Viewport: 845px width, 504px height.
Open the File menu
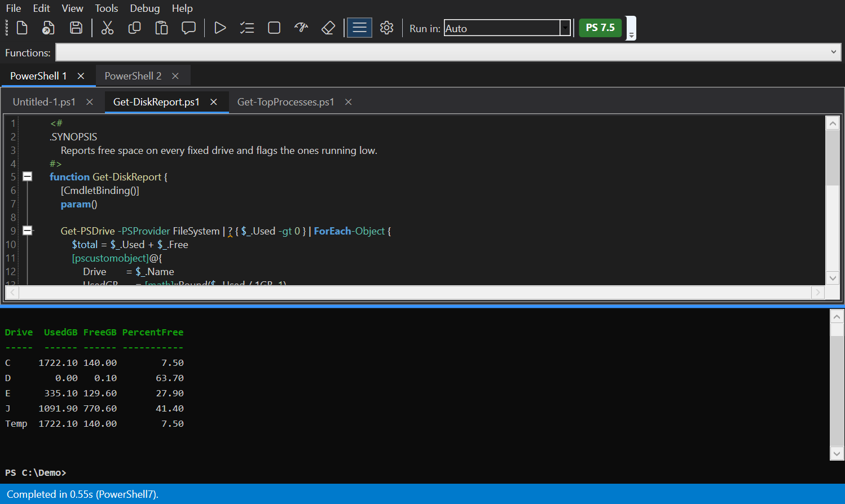pos(14,8)
